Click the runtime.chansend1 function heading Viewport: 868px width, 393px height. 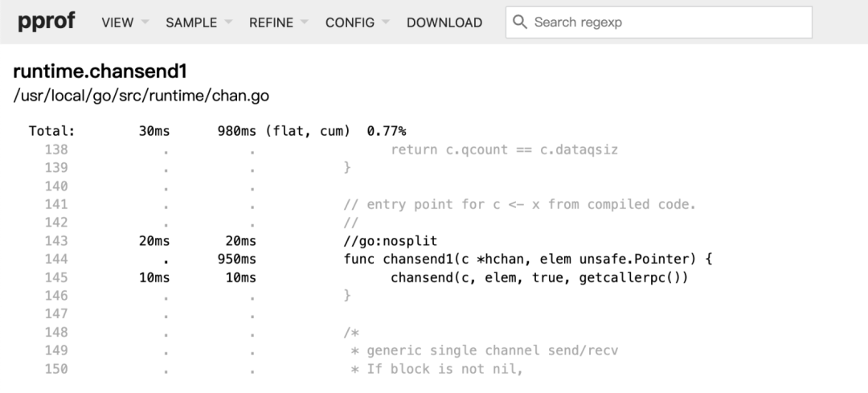tap(100, 72)
